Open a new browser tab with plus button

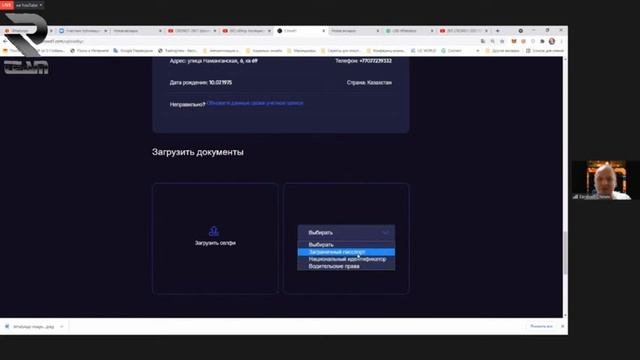497,31
